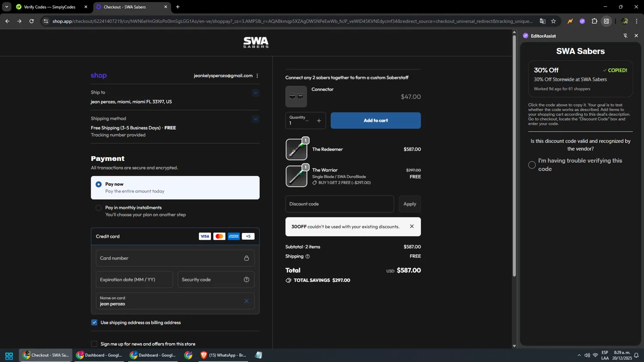Image resolution: width=644 pixels, height=362 pixels.
Task: Select the Checkout - SWA Sabers tab
Action: pyautogui.click(x=131, y=7)
